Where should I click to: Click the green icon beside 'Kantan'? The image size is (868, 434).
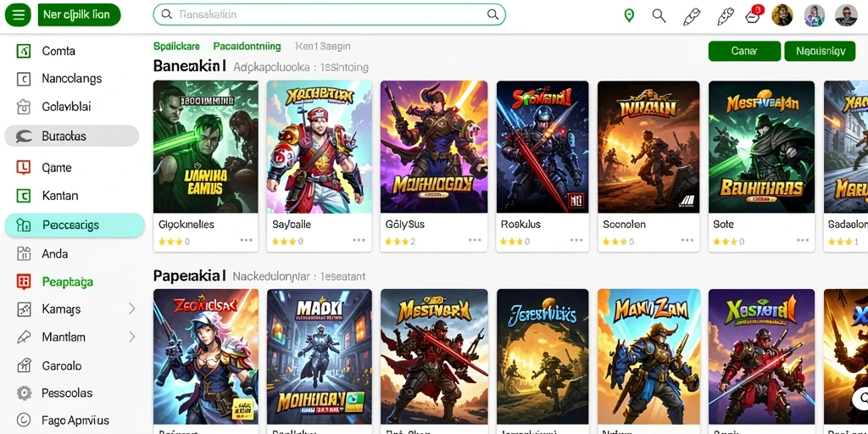coord(23,196)
